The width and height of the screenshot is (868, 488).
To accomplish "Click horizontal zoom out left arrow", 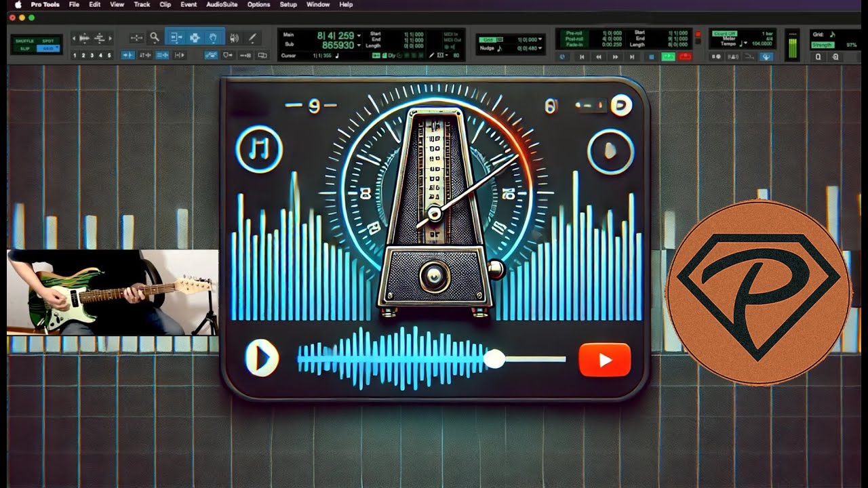I will tap(73, 38).
